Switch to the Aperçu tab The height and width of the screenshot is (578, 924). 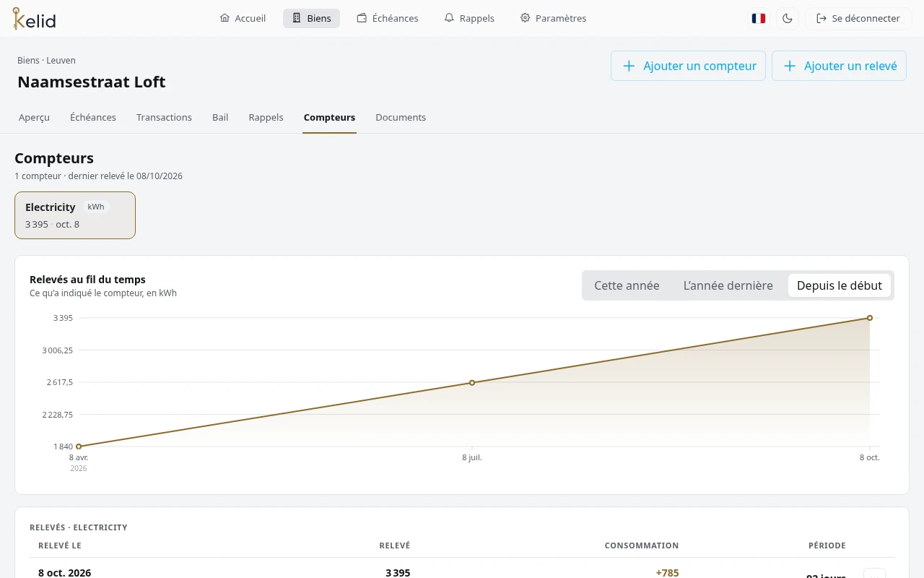(x=35, y=117)
